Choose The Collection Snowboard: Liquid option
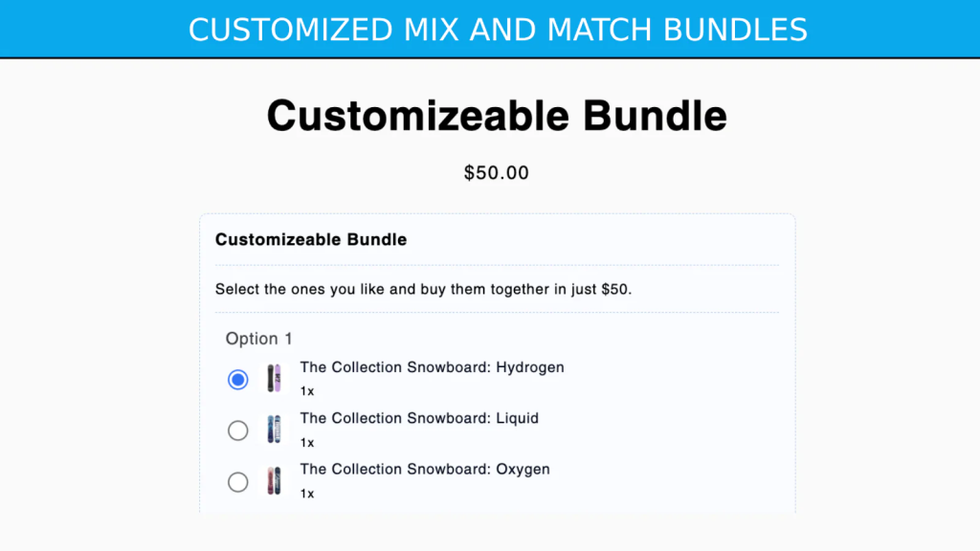The image size is (980, 551). pos(238,430)
